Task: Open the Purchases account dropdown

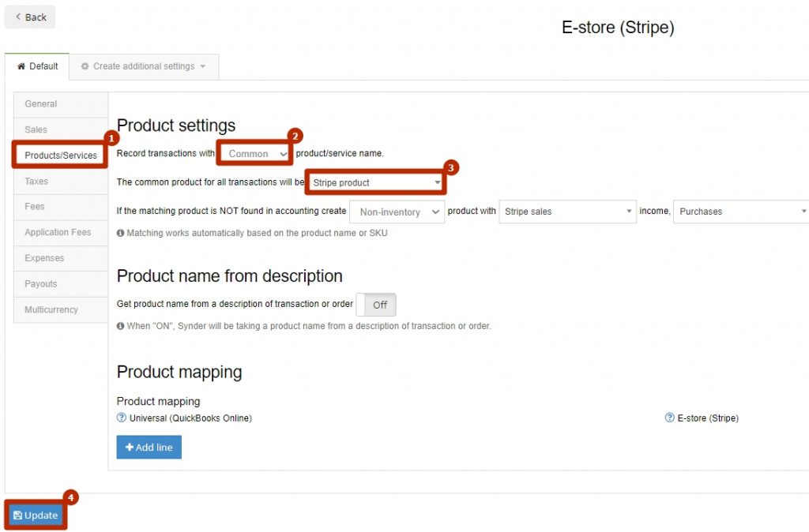Action: click(741, 212)
